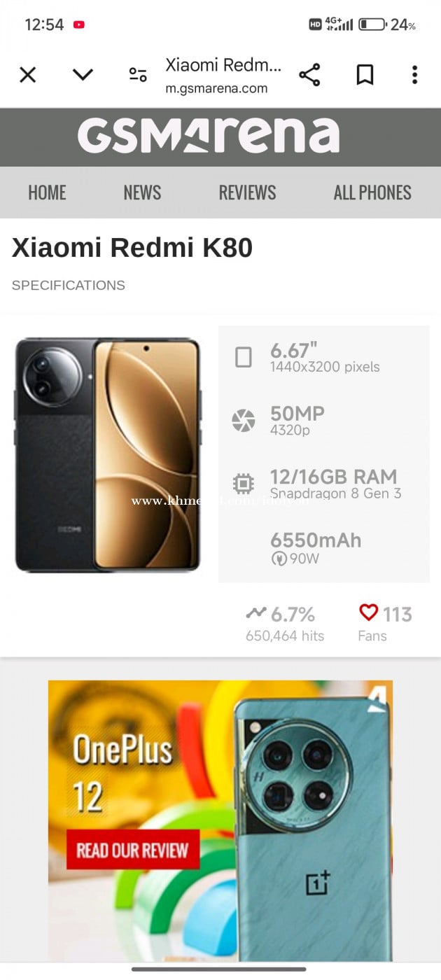441x980 pixels.
Task: Tap the chipset RAM icon
Action: [x=244, y=484]
